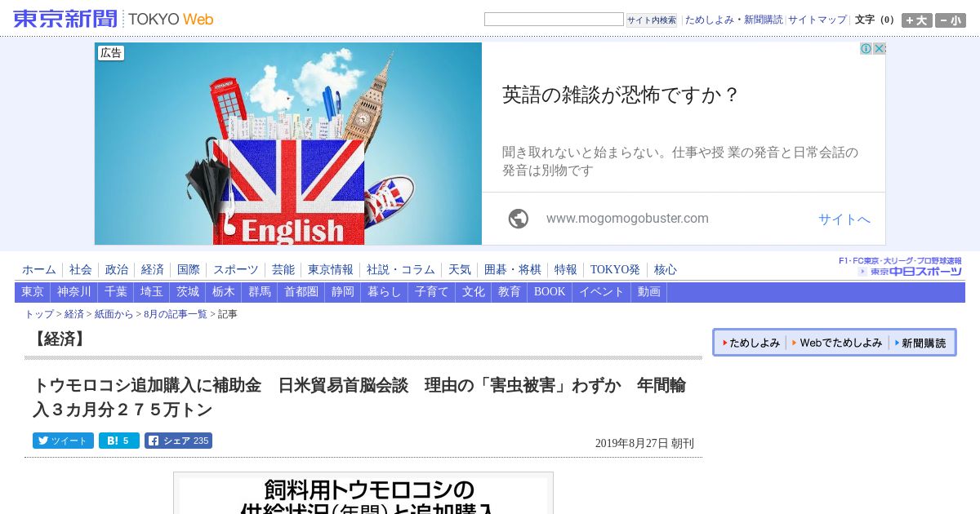Close the advertisement with X icon

pyautogui.click(x=880, y=49)
